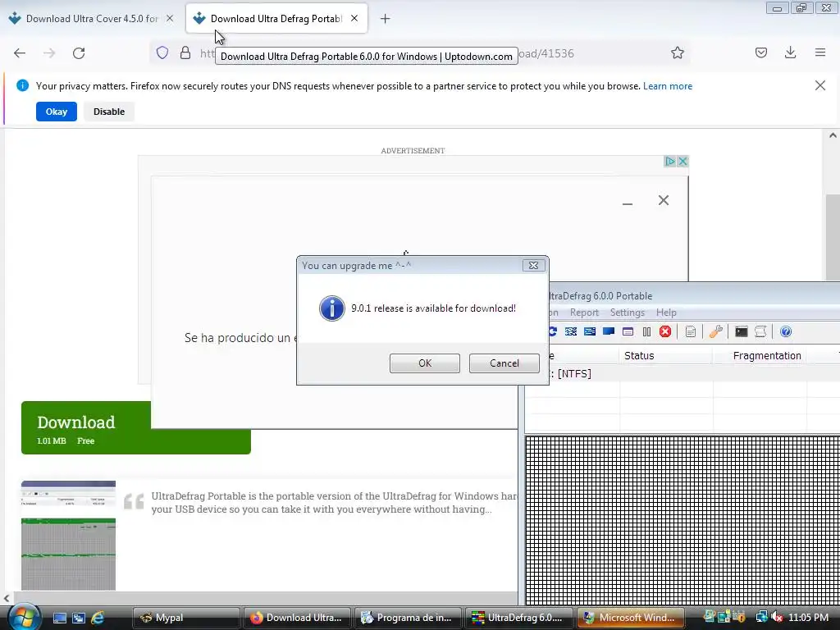Click the UltraDefrag cluster map grid
The height and width of the screenshot is (630, 840).
[682, 521]
